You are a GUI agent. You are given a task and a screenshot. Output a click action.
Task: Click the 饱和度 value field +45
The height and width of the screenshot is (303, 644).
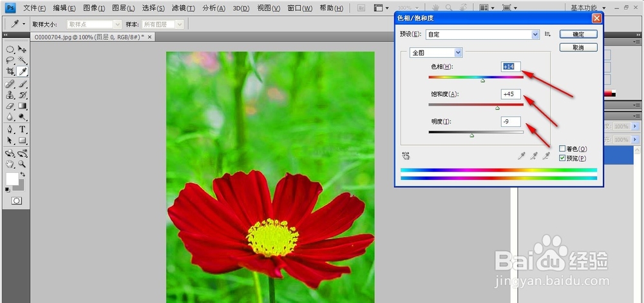coord(511,94)
